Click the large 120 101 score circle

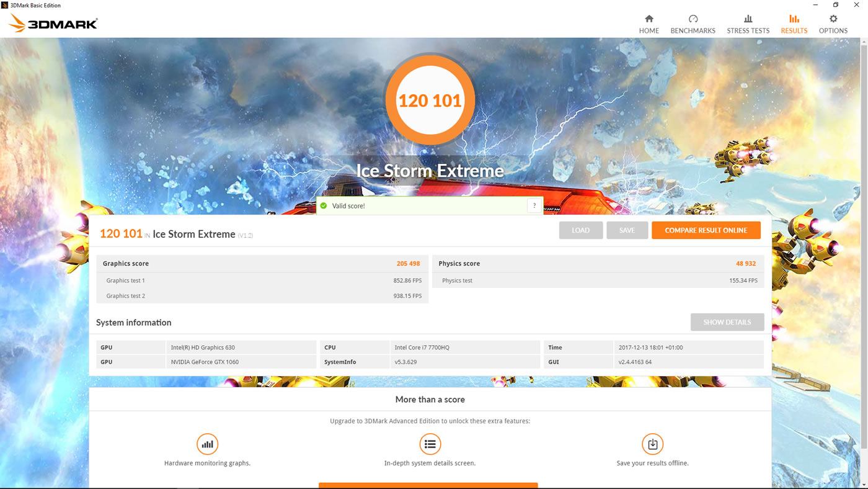[430, 100]
